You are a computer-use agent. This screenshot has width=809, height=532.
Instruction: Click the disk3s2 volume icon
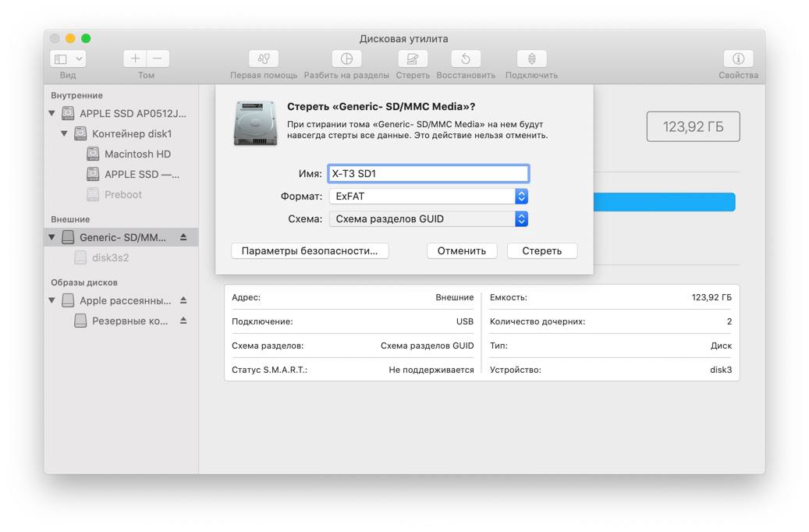tap(80, 257)
